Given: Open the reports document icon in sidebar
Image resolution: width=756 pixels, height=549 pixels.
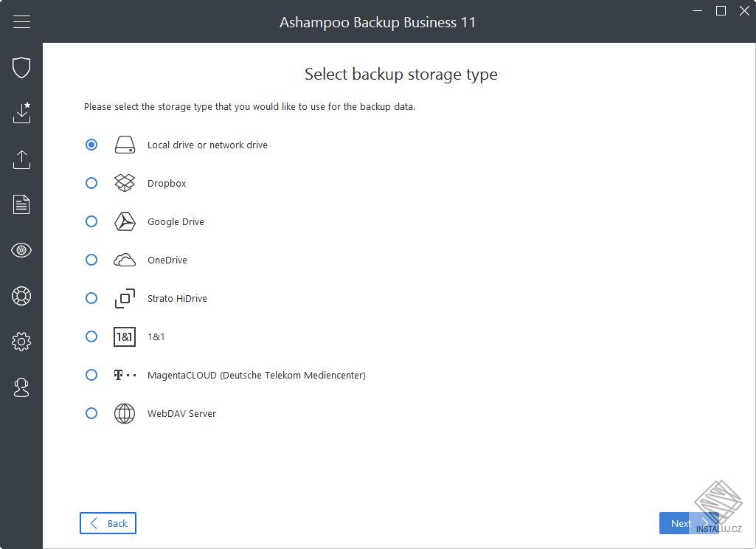Looking at the screenshot, I should [21, 204].
